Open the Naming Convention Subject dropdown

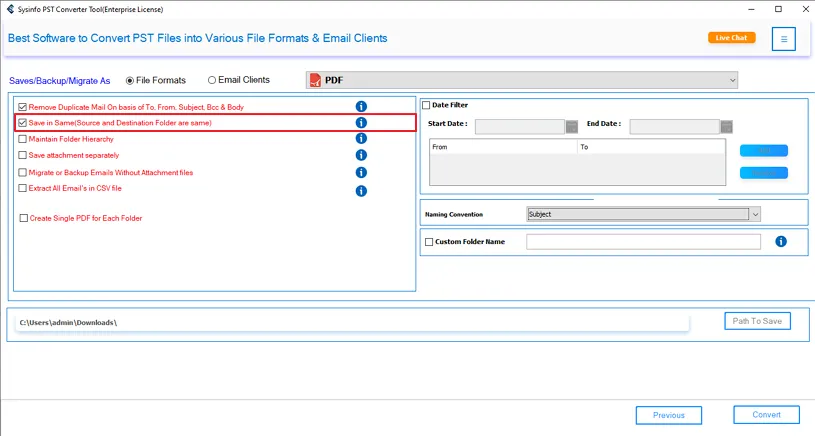(754, 214)
